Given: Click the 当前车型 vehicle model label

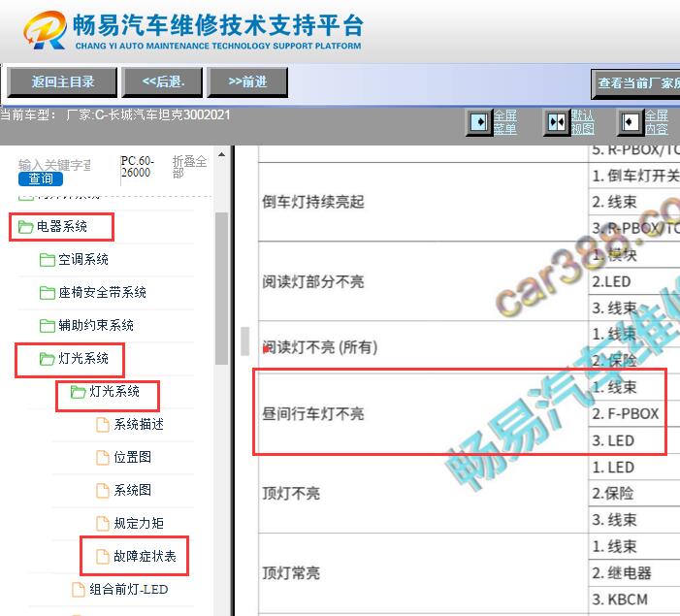Looking at the screenshot, I should (115, 115).
